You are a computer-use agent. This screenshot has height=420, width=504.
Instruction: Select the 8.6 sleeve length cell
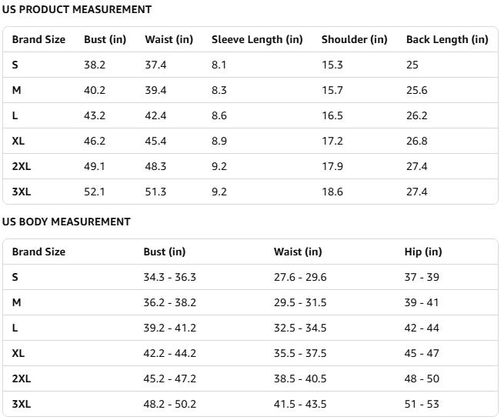click(x=219, y=115)
